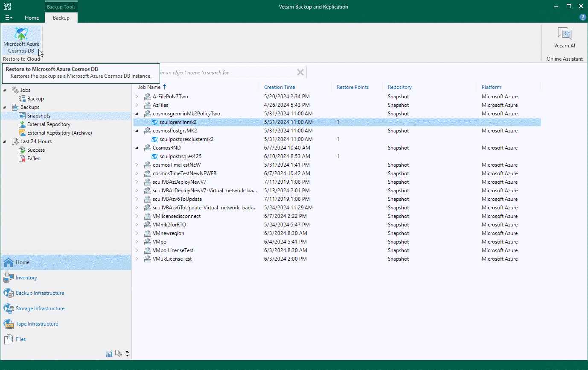Click the VMmk2forRTO job icon
The width and height of the screenshot is (588, 370).
tap(148, 225)
